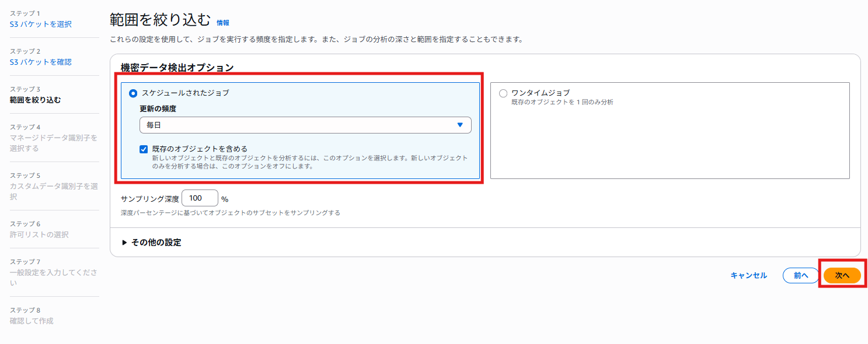Click the サンプリング深度 percentage field
The height and width of the screenshot is (344, 868).
pyautogui.click(x=200, y=198)
